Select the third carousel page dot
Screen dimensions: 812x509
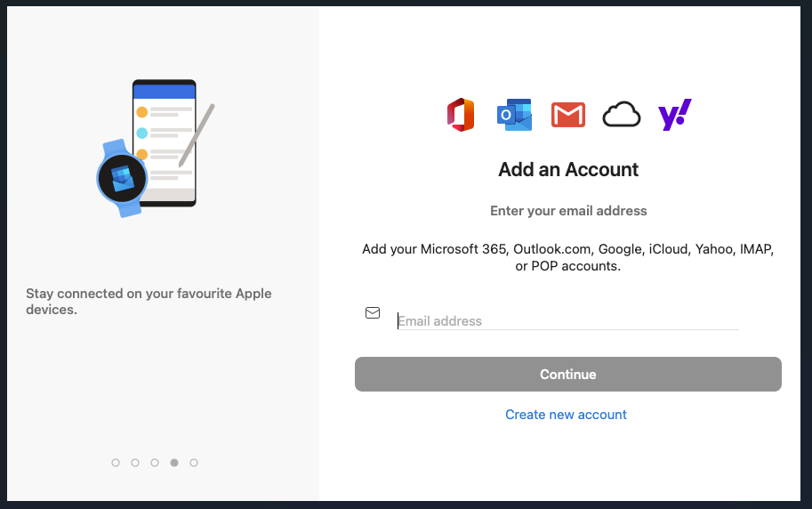point(155,463)
